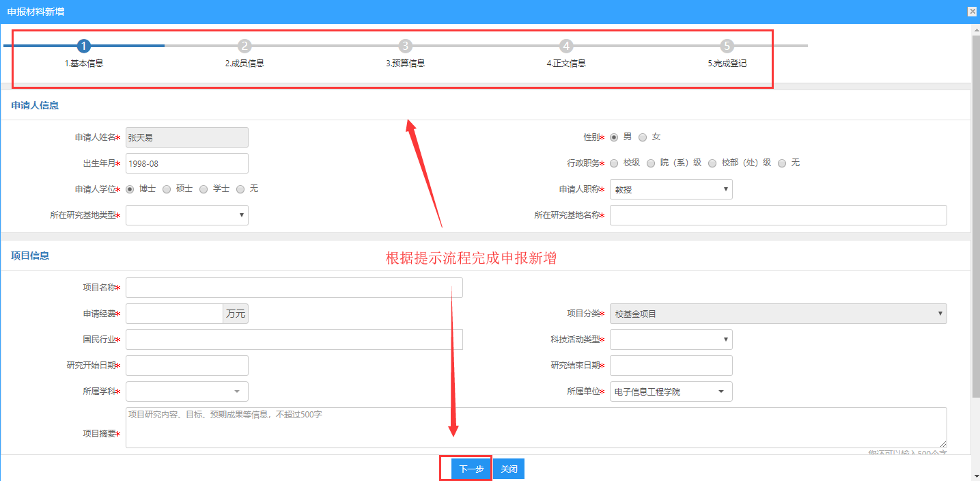Image resolution: width=980 pixels, height=481 pixels.
Task: Select 女 gender radio button
Action: tap(643, 137)
